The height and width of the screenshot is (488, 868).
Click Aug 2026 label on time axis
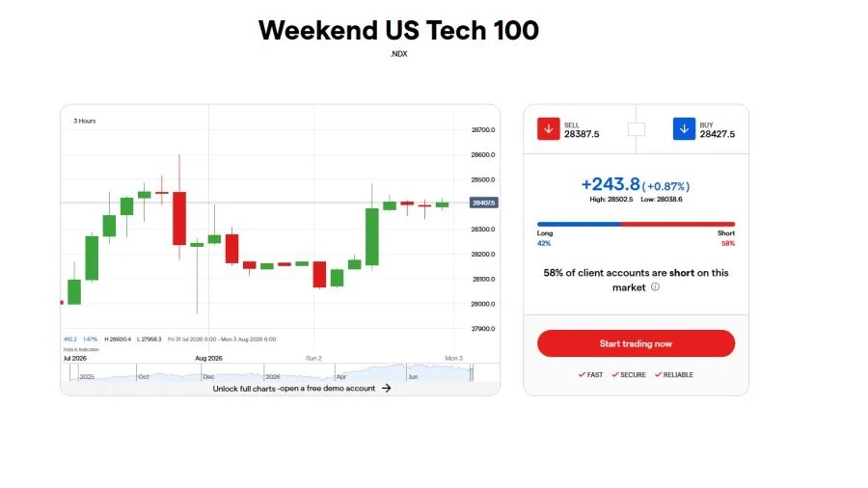click(x=208, y=358)
